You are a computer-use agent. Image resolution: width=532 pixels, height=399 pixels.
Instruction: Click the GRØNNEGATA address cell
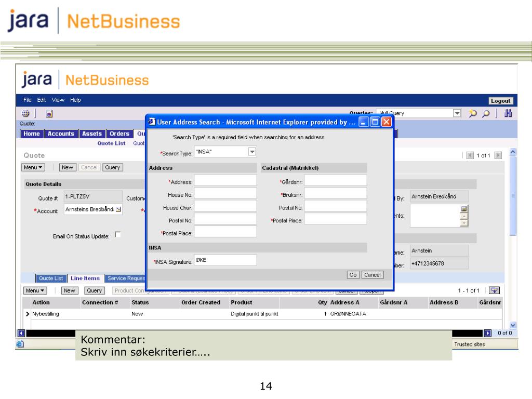(x=349, y=314)
